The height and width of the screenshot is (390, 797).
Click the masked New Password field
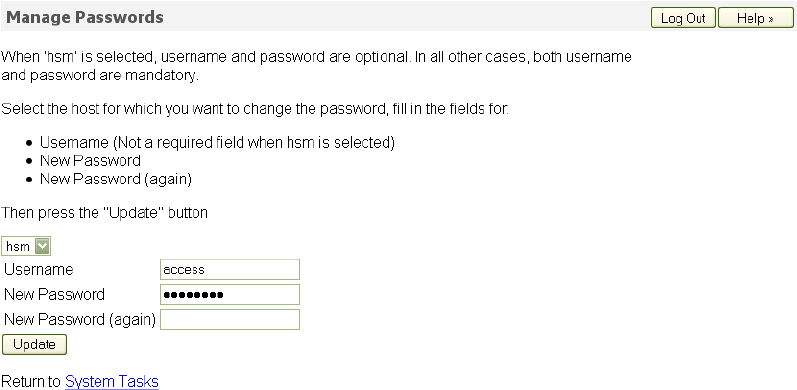[230, 294]
